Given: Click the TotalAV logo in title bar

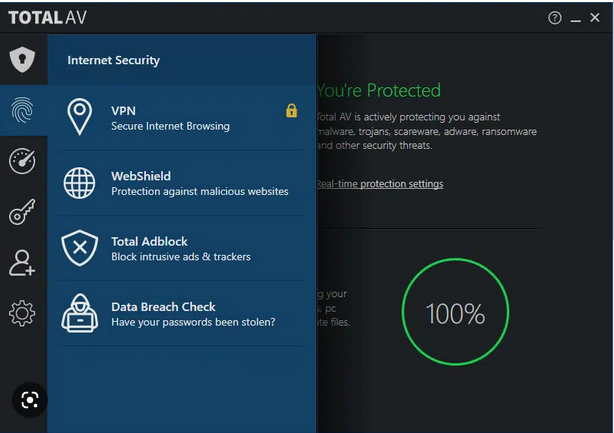Looking at the screenshot, I should click(48, 18).
